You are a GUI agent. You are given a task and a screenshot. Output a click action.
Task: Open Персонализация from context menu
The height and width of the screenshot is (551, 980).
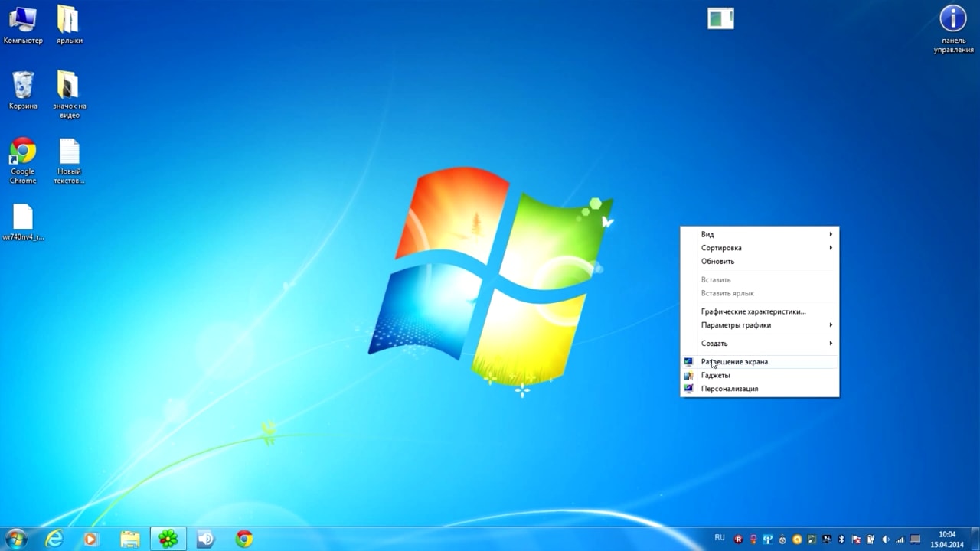[x=759, y=389]
